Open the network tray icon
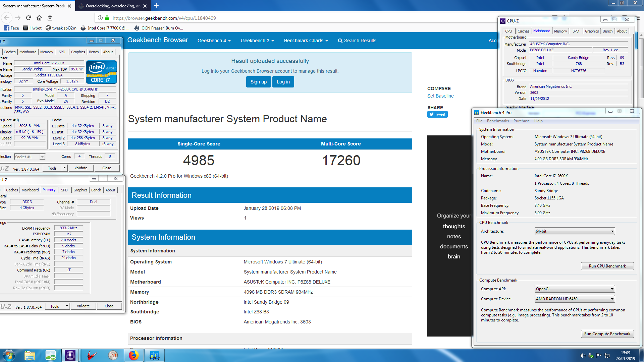Viewport: 644px width, 362px height. (607, 356)
